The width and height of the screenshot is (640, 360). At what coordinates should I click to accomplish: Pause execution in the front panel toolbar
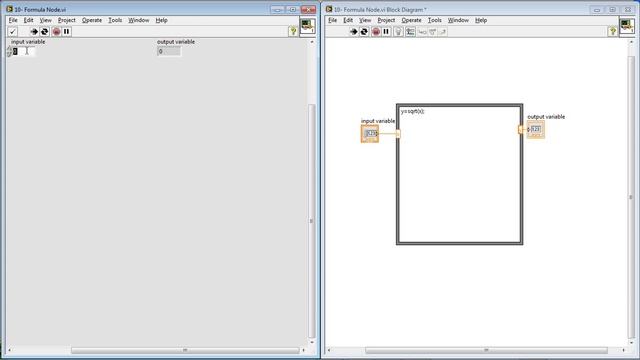click(67, 31)
